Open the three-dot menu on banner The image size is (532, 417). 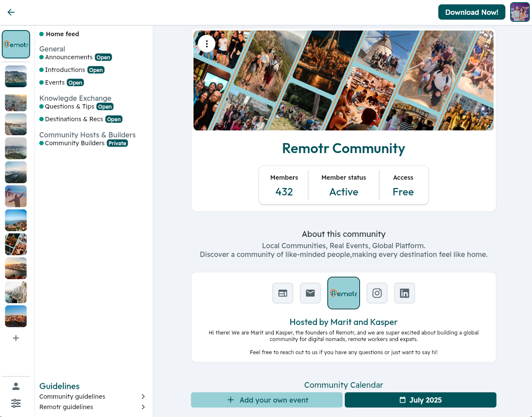[x=206, y=44]
